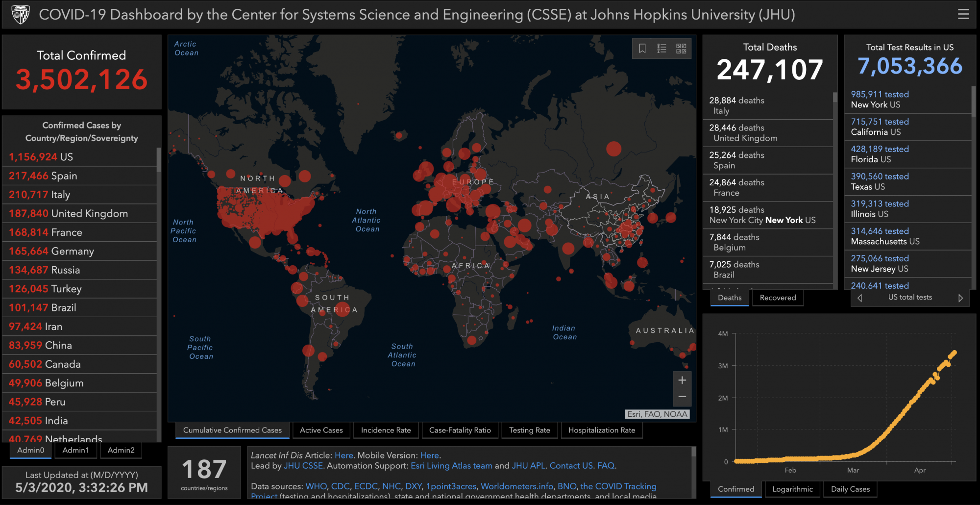Screen dimensions: 980x505
Task: Select the Deaths tab
Action: tap(730, 298)
